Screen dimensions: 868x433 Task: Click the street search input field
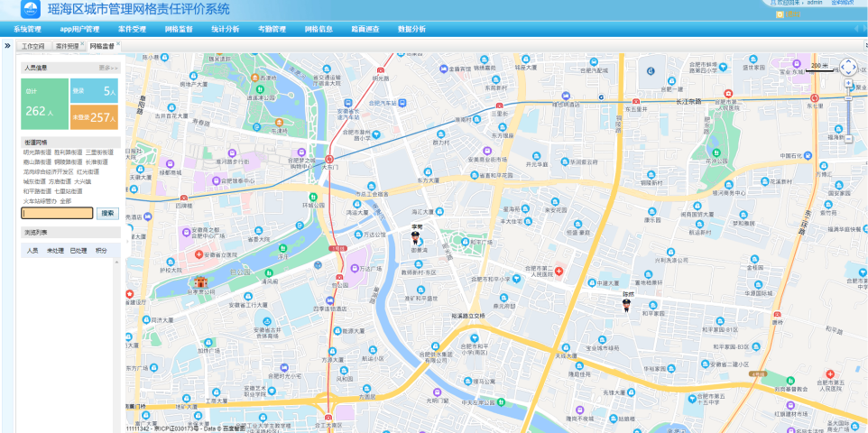point(57,213)
